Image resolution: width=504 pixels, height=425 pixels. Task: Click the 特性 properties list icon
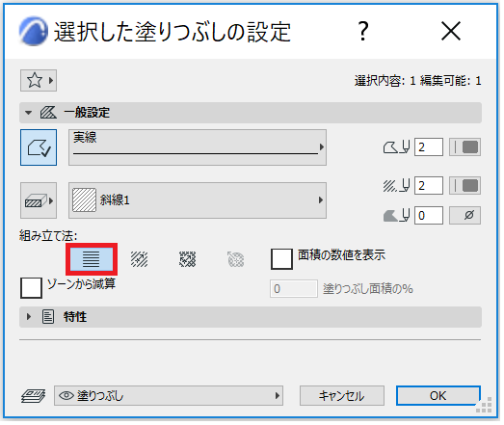pyautogui.click(x=48, y=317)
